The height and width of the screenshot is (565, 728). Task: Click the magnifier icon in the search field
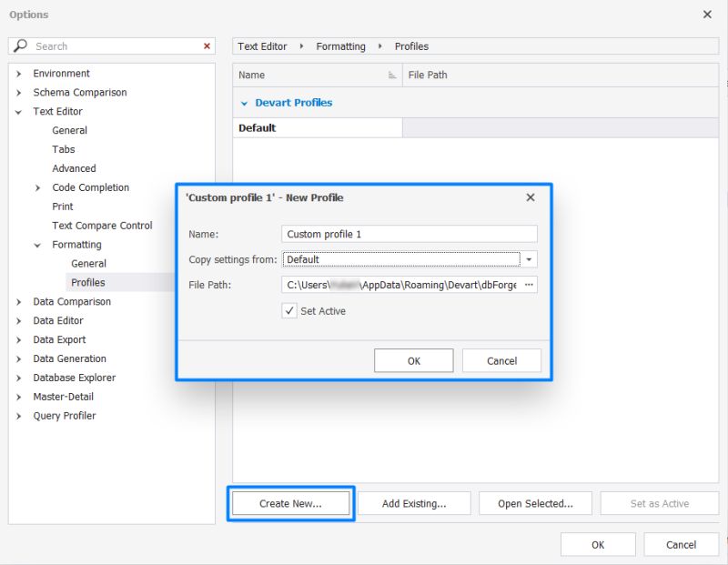click(x=18, y=45)
